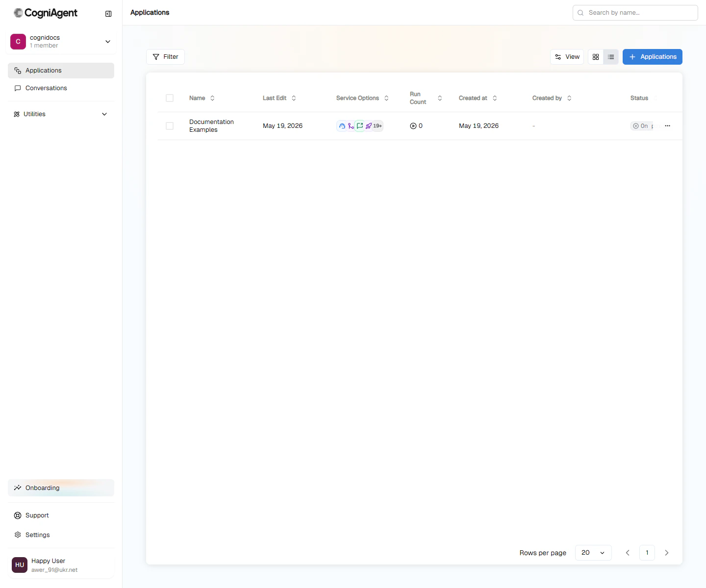Click the Applications sidebar icon
Viewport: 706px width, 588px height.
[x=18, y=71]
